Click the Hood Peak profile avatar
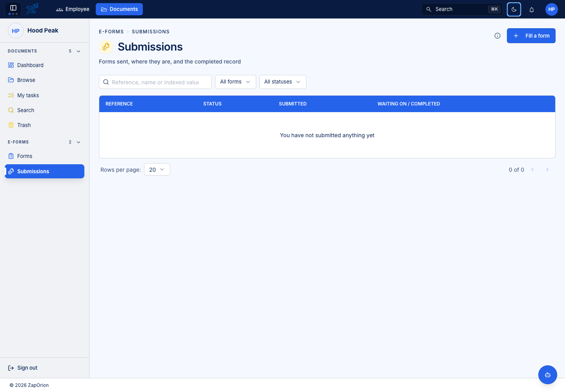565x392 pixels. point(16,31)
